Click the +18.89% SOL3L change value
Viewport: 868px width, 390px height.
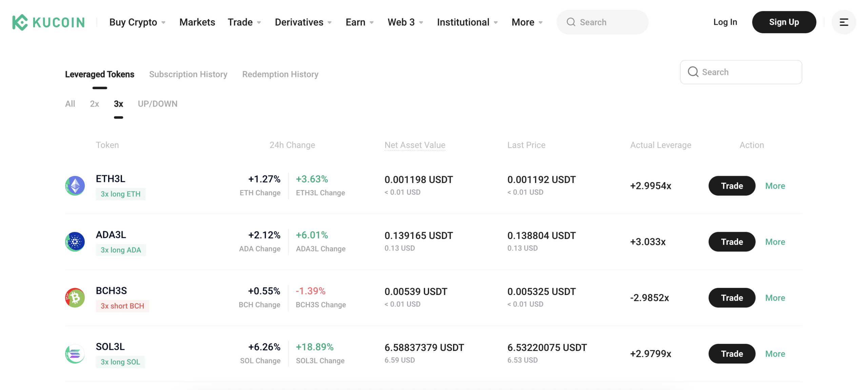pyautogui.click(x=314, y=347)
